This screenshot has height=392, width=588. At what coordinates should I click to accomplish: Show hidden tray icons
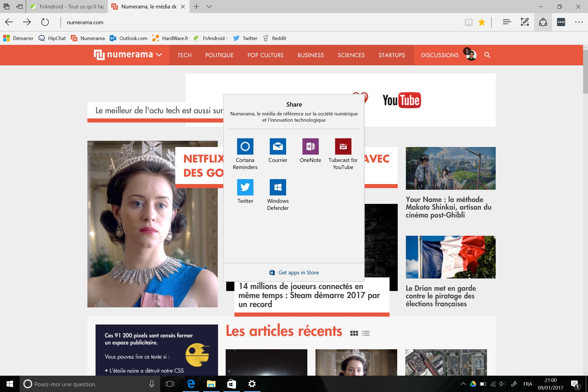pyautogui.click(x=463, y=384)
